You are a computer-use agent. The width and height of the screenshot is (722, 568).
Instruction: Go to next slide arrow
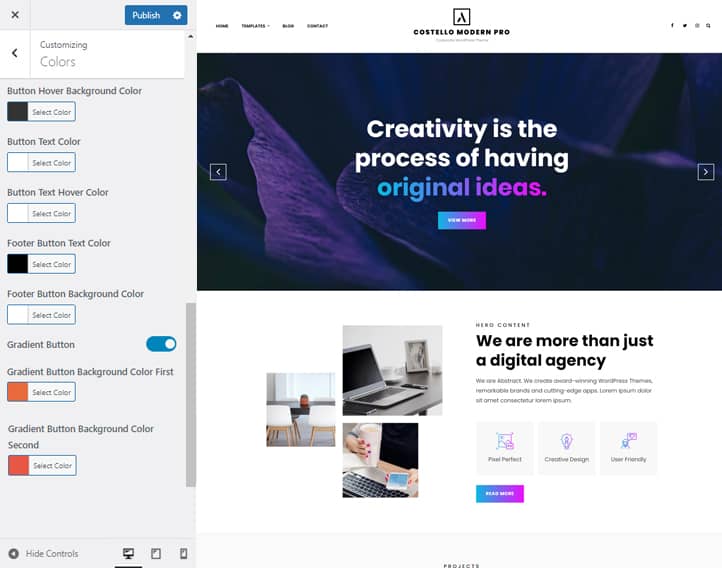[705, 172]
